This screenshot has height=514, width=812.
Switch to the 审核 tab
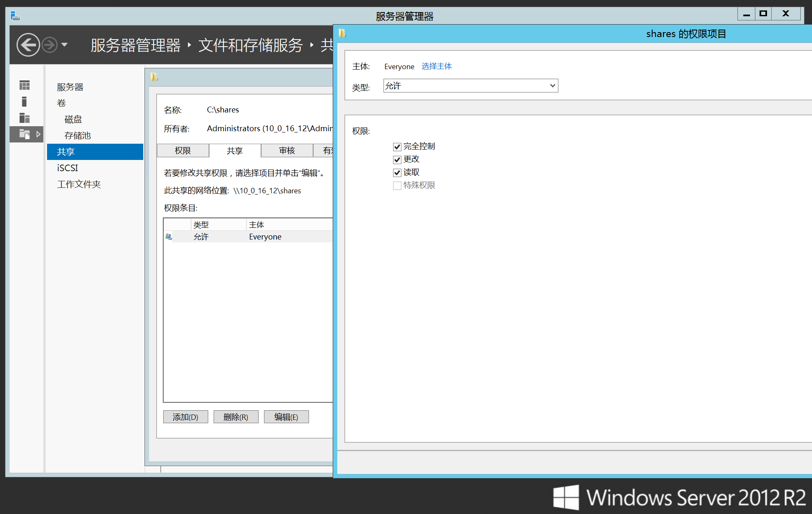287,151
